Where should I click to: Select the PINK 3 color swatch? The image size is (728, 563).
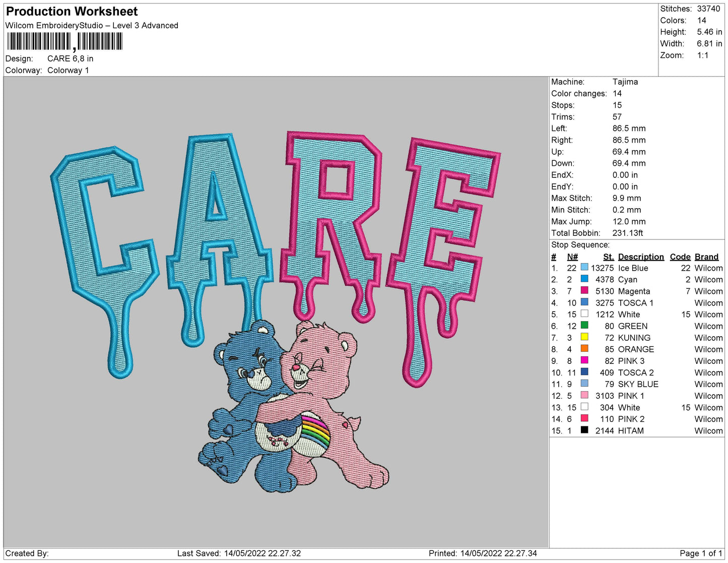click(584, 360)
